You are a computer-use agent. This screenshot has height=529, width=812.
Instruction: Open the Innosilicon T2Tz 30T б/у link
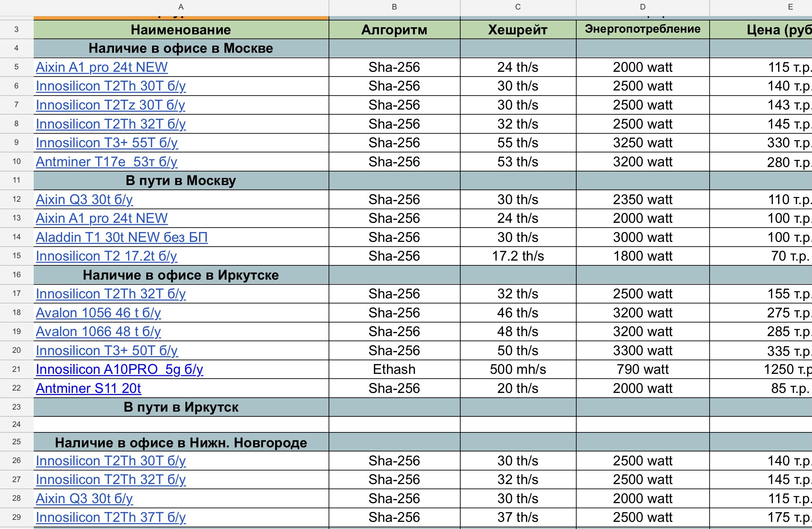point(111,105)
